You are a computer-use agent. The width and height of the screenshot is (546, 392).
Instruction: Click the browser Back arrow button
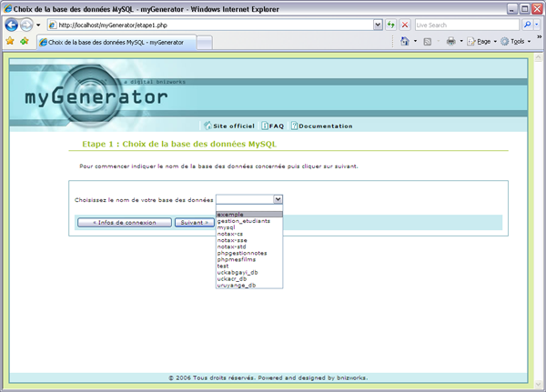(x=12, y=25)
